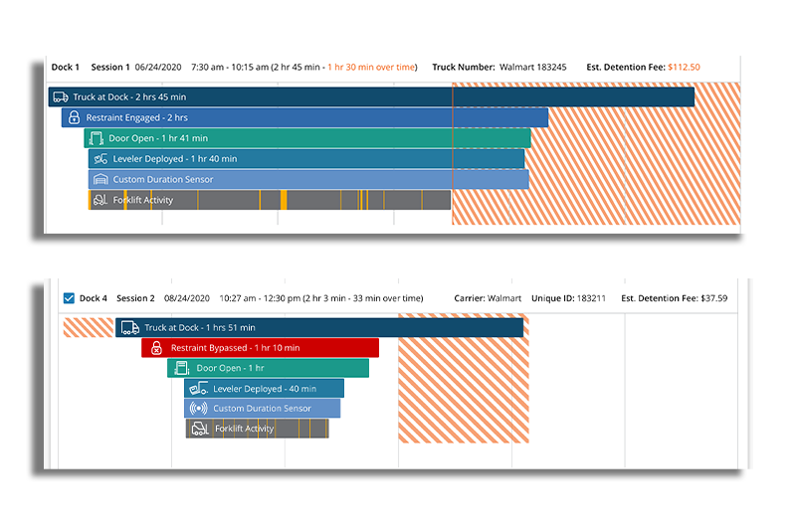Click the truck icon in Dock 4 session
Screen dimensions: 796x532
(129, 327)
